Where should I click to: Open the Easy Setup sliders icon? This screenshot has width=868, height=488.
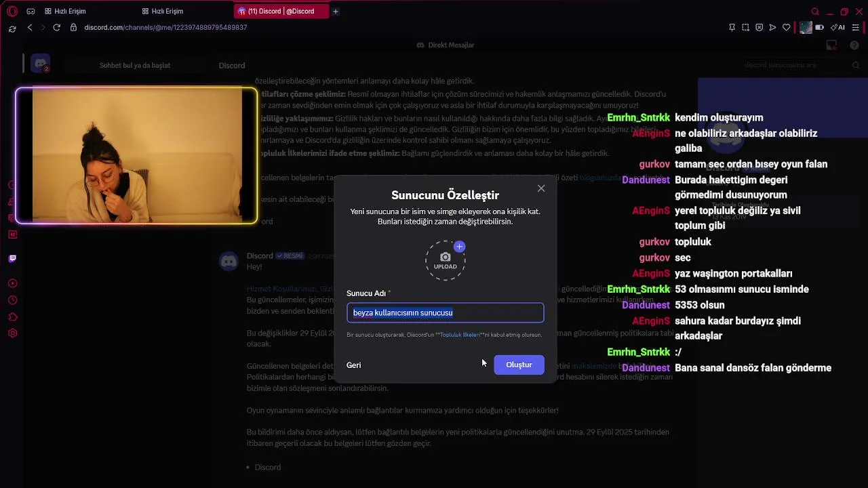tap(856, 28)
